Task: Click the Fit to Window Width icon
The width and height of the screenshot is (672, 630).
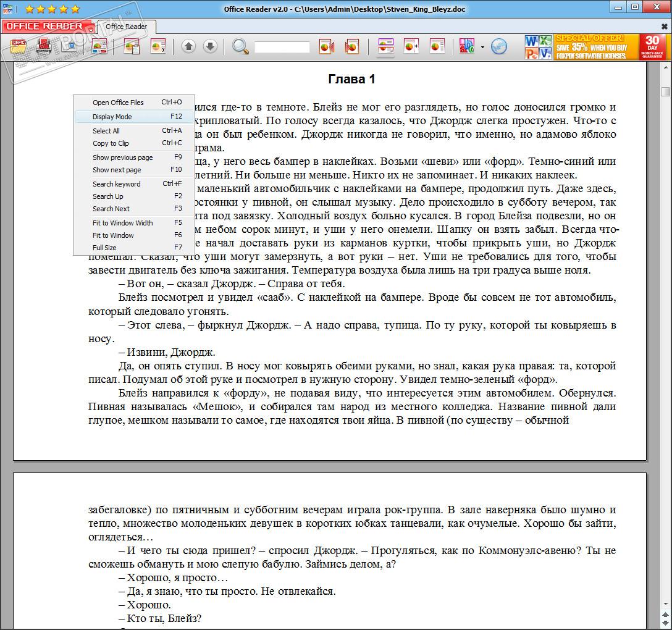Action: 385,46
